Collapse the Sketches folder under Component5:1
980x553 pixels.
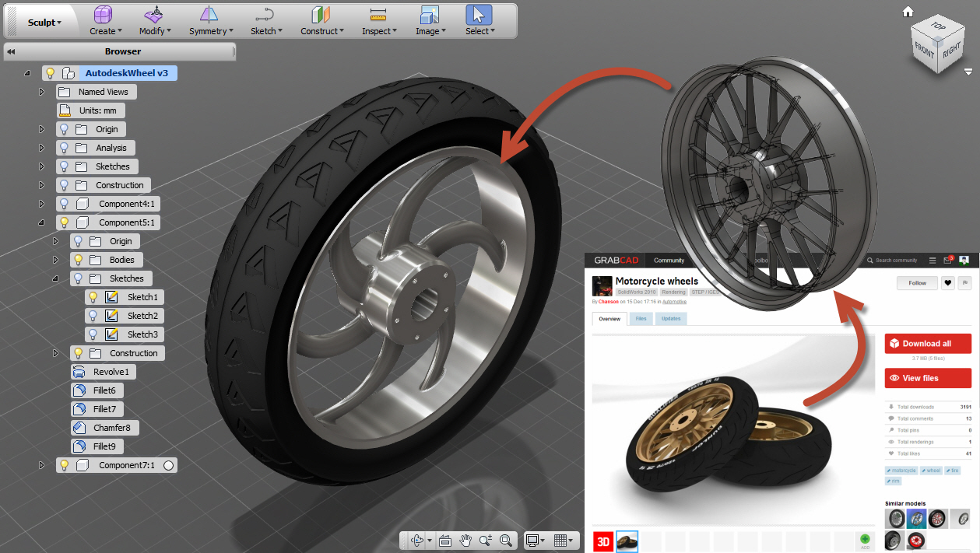point(55,278)
